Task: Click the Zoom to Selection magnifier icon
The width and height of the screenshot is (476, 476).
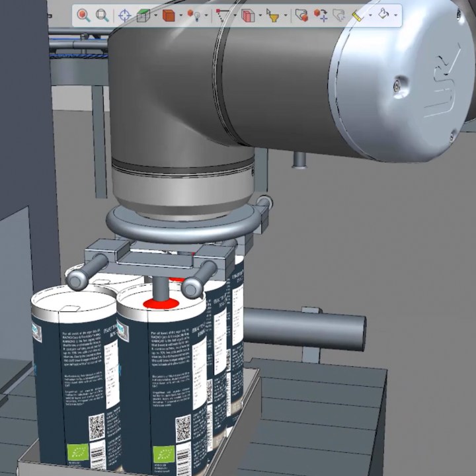Action: tap(83, 15)
